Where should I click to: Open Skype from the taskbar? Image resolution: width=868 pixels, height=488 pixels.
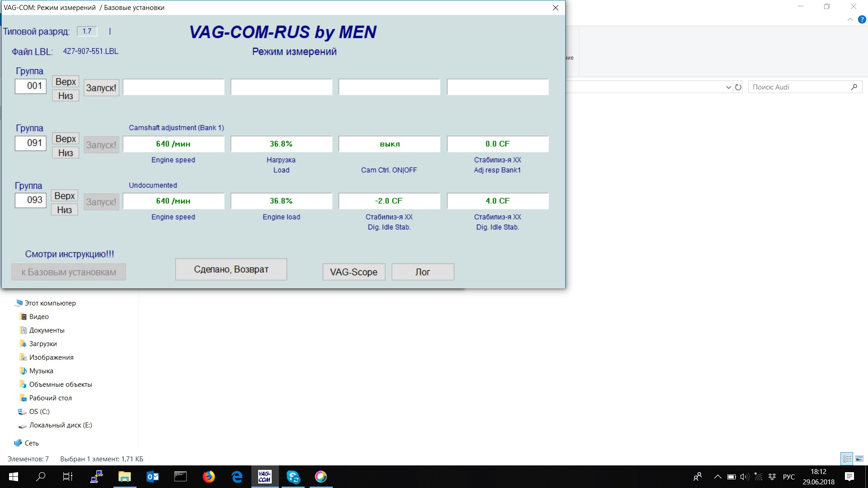(293, 477)
